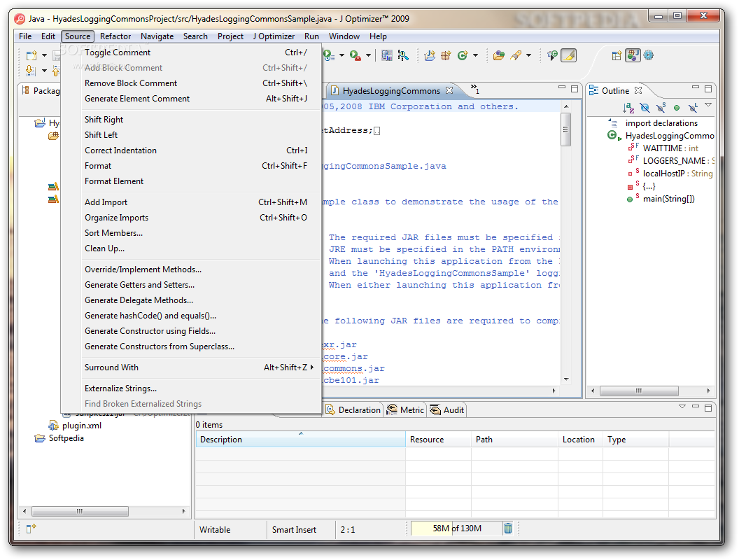
Task: Open the Outline view menu triangle
Action: pos(708,105)
